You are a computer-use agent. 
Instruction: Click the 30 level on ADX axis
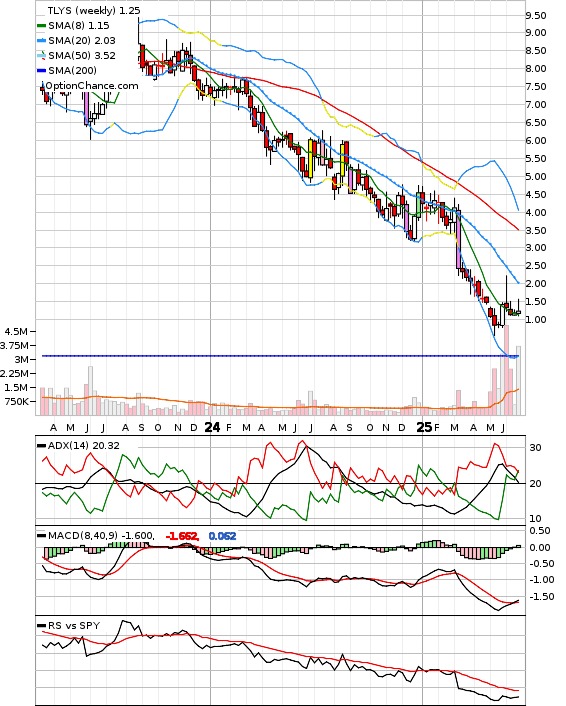point(535,448)
